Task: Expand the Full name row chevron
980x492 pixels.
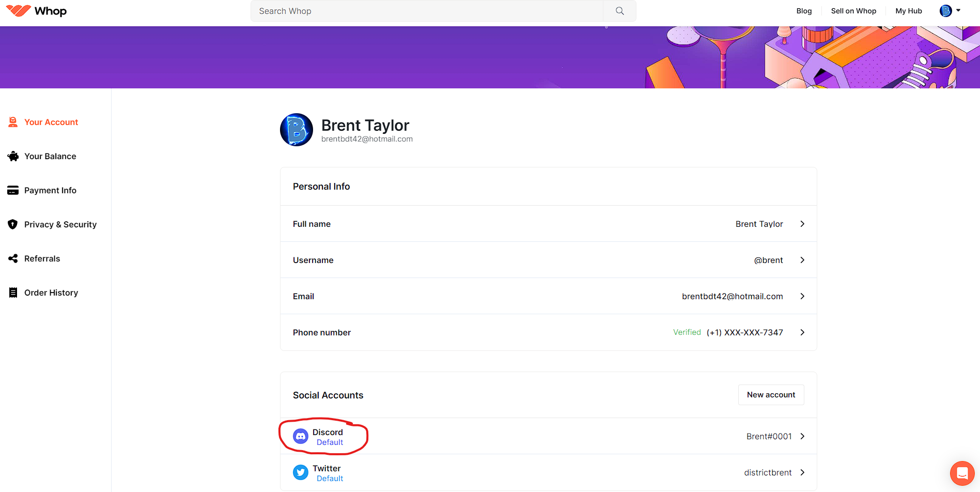Action: (x=802, y=224)
